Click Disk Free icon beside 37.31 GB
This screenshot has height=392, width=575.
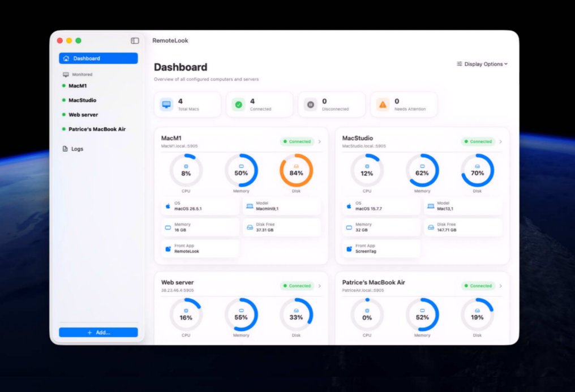coord(250,227)
